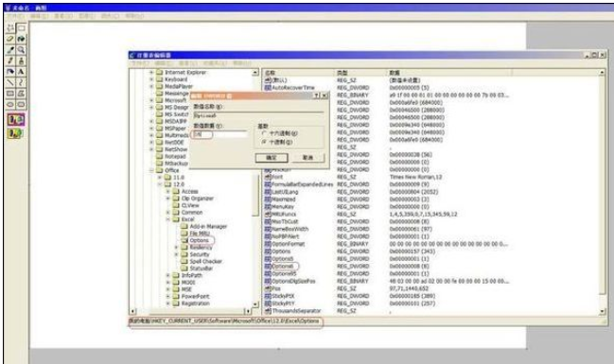Select the hexadecimal radio button in dialog
Image resolution: width=614 pixels, height=364 pixels.
pyautogui.click(x=264, y=133)
